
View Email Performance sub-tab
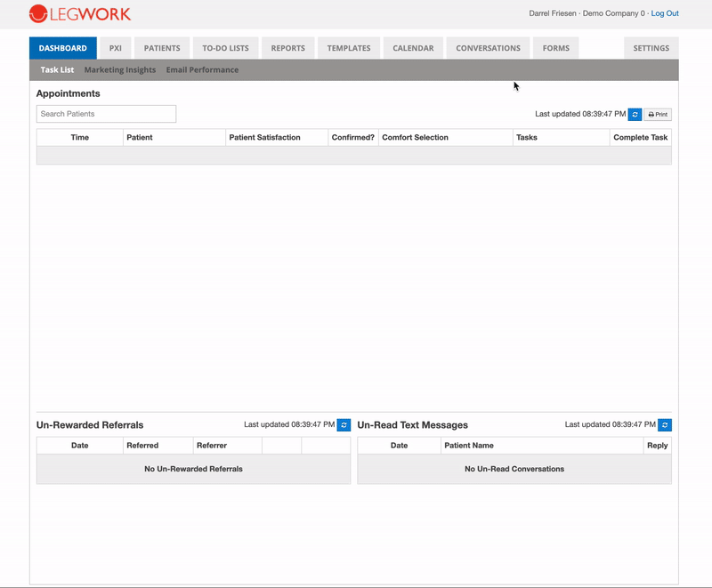pyautogui.click(x=202, y=70)
